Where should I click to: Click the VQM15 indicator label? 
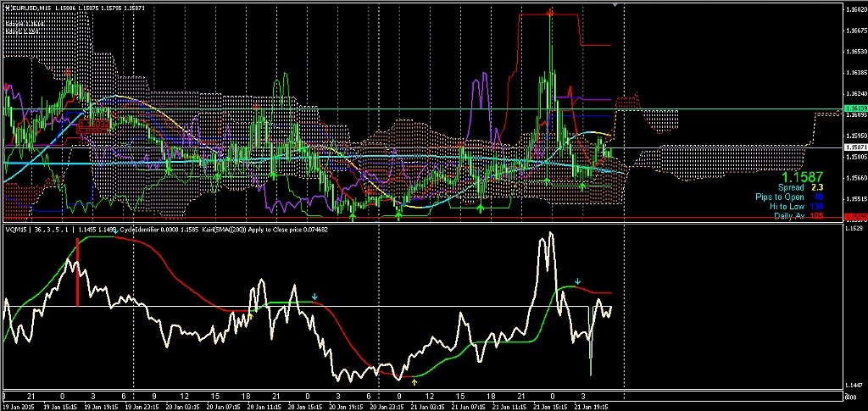click(15, 229)
